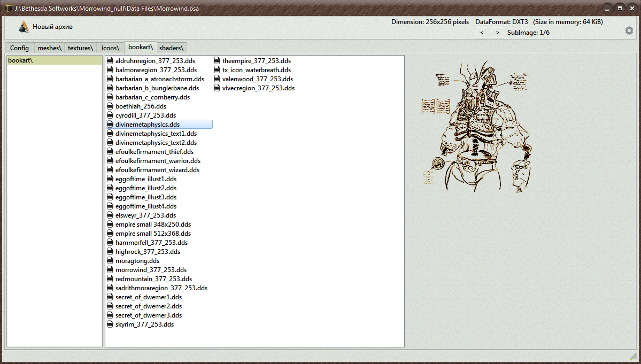
Task: Open the meshes\ tab
Action: (50, 48)
